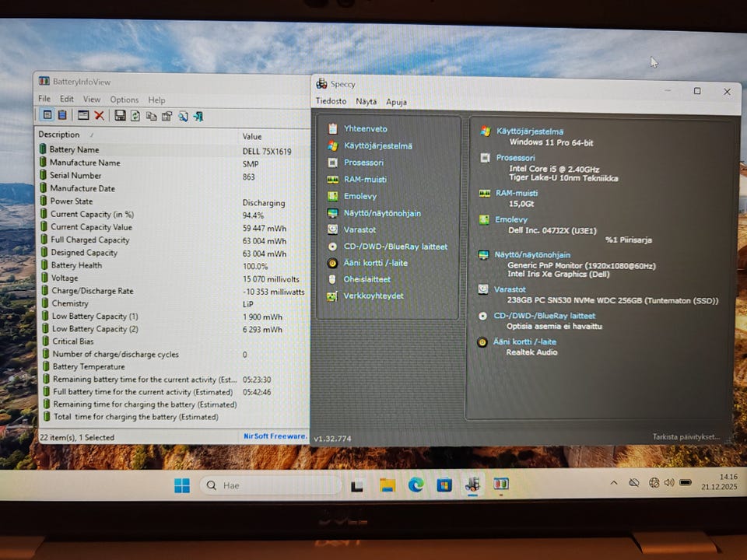Open the Options menu in BatteryInfoView
Image resolution: width=747 pixels, height=560 pixels.
[124, 100]
